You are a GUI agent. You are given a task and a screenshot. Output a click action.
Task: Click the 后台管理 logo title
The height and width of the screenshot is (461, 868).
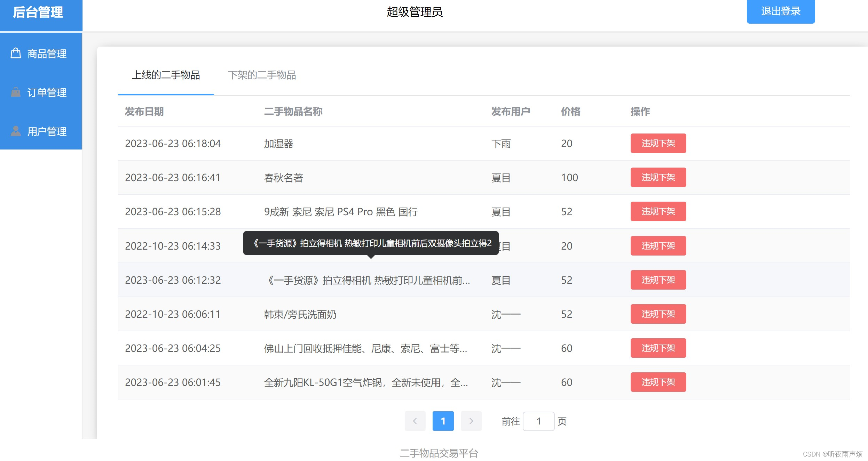38,12
